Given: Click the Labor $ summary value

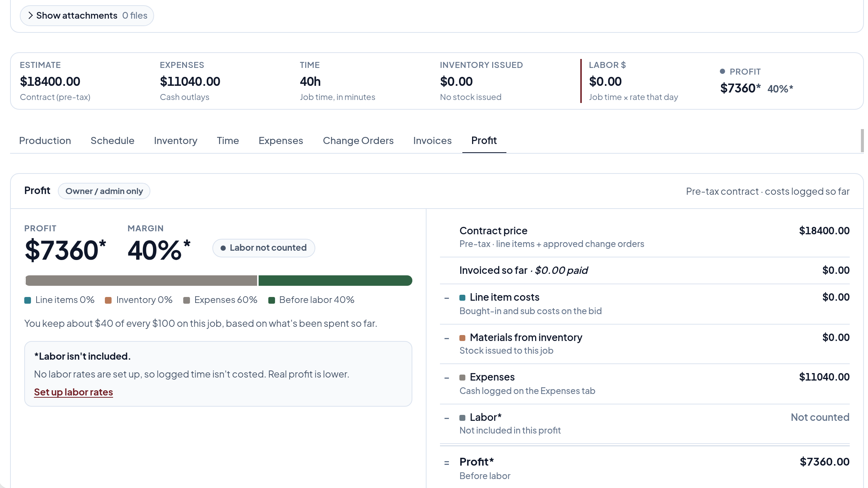Looking at the screenshot, I should coord(605,81).
